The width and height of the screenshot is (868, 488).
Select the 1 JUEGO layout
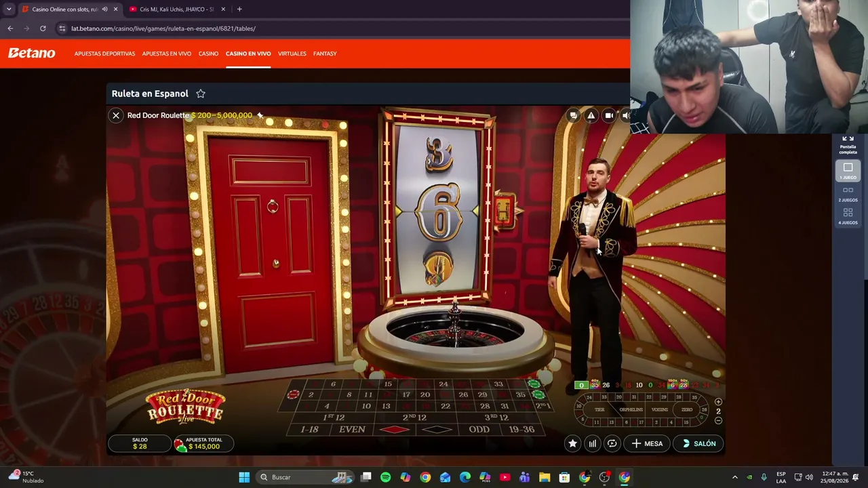click(x=848, y=171)
